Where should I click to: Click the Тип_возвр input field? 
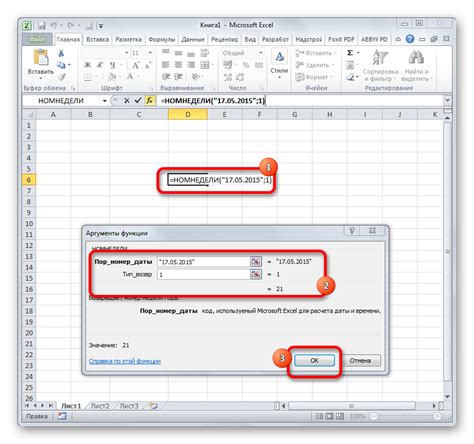pyautogui.click(x=203, y=274)
